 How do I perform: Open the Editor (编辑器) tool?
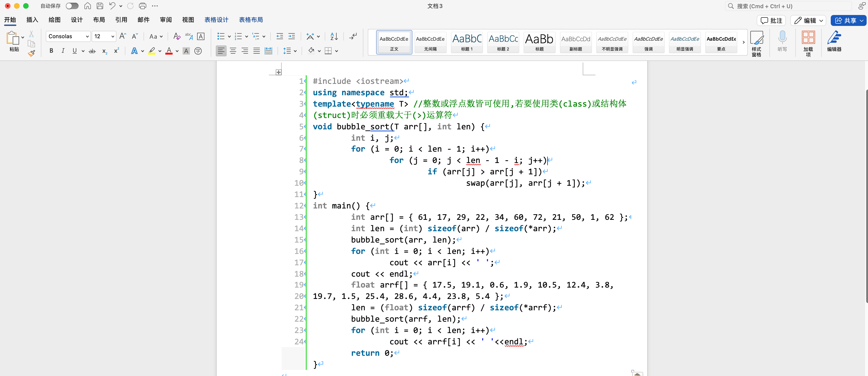click(x=834, y=41)
